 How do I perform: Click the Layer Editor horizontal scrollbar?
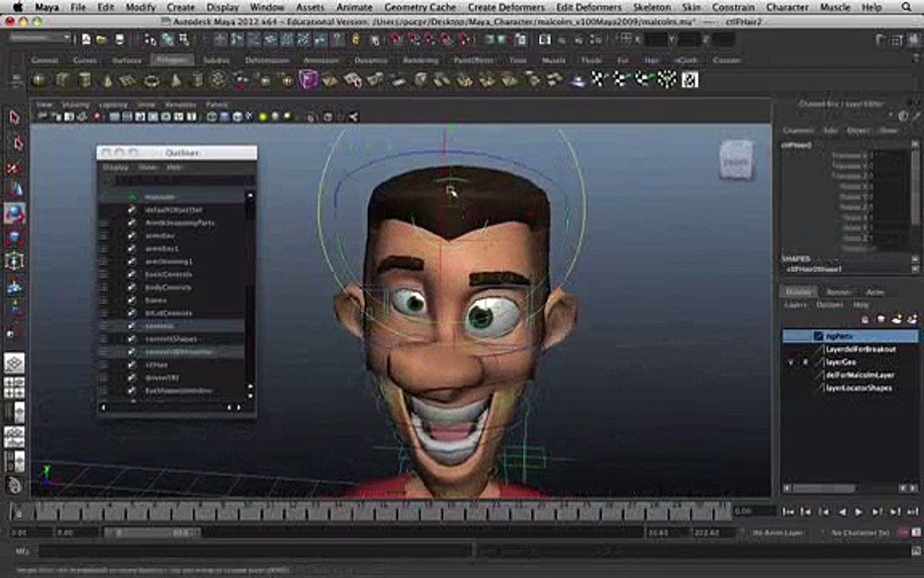click(823, 488)
